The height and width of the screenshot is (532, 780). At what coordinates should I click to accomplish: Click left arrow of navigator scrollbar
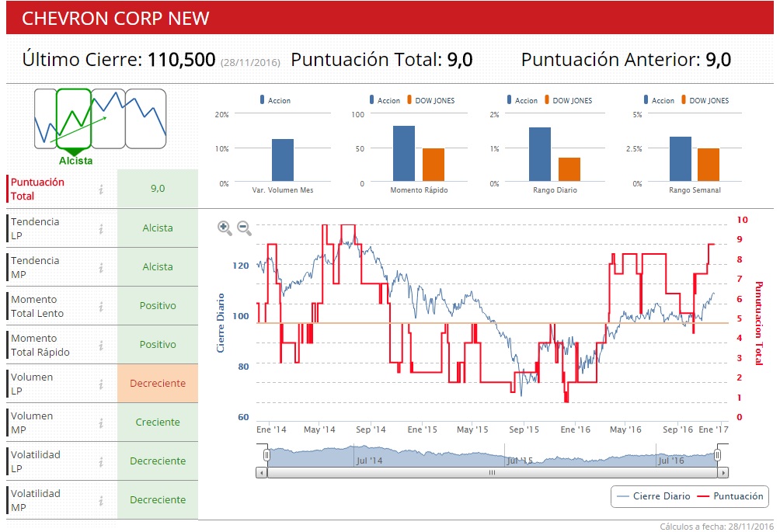click(261, 473)
